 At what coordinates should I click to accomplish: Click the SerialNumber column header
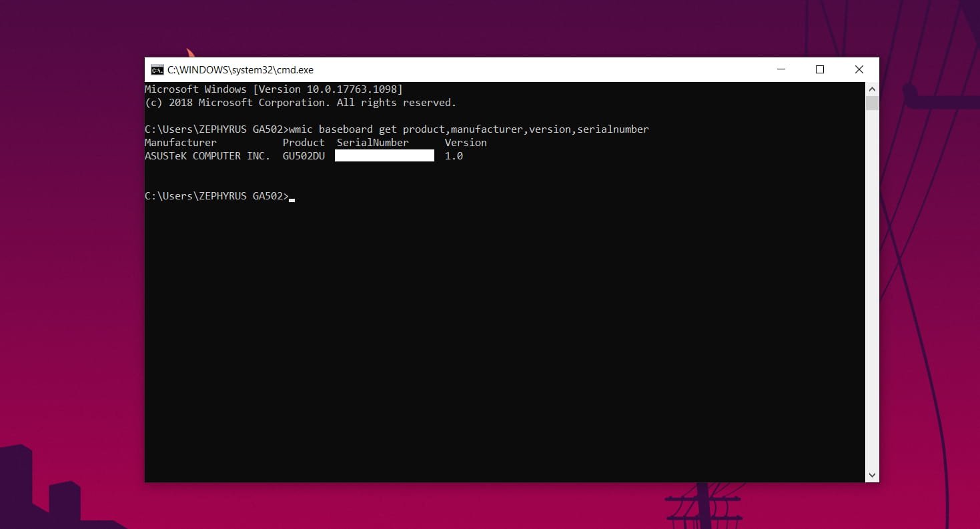pos(373,143)
